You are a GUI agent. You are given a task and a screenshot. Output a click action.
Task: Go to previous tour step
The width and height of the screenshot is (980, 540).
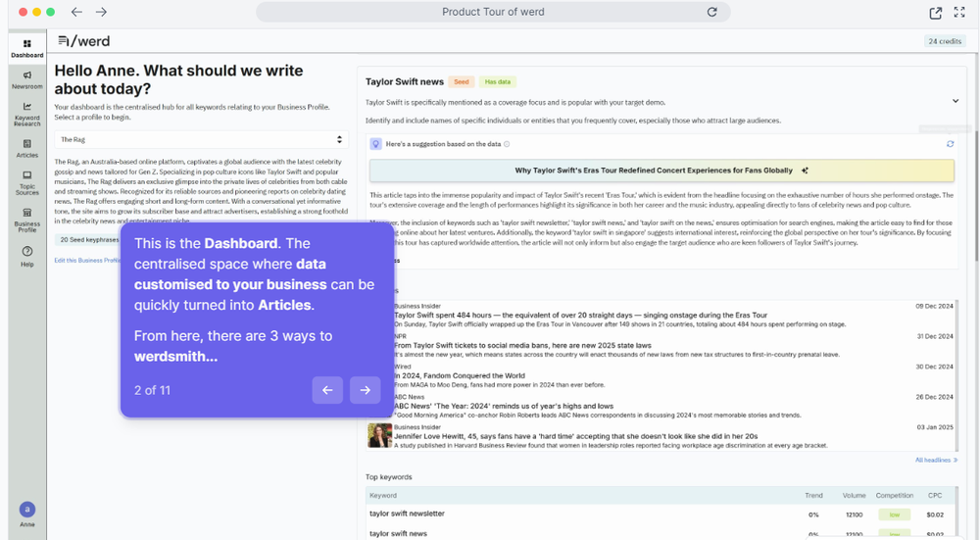coord(327,390)
